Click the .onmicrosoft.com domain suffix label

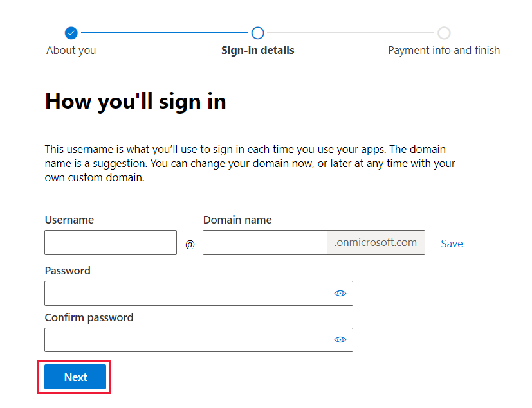pos(376,243)
